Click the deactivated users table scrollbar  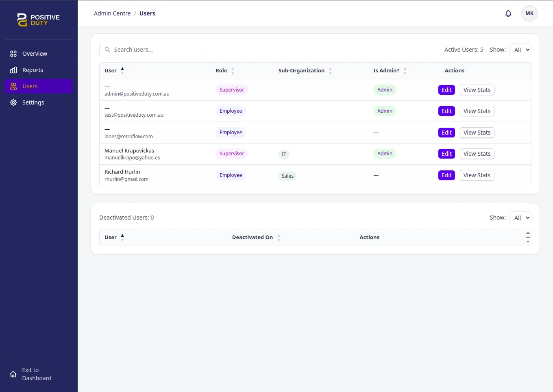[528, 237]
